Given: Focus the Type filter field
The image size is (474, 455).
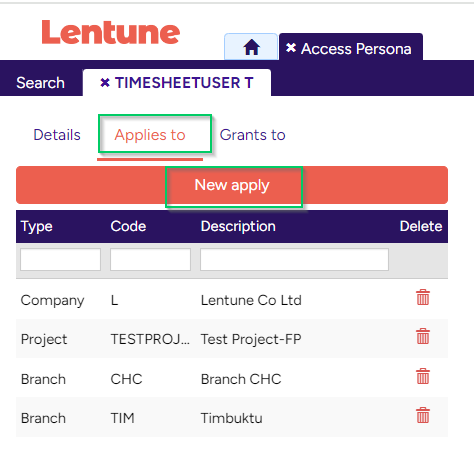Looking at the screenshot, I should tap(60, 259).
